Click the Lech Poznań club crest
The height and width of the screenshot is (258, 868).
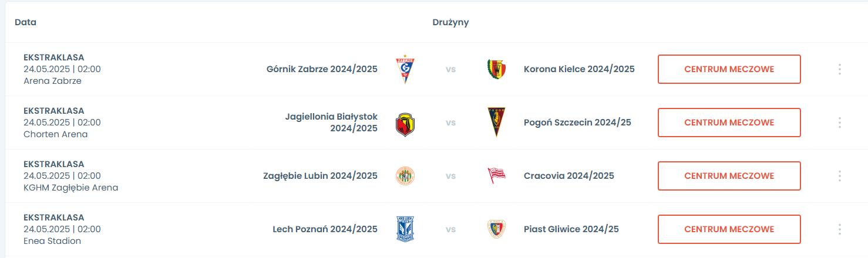(x=405, y=229)
